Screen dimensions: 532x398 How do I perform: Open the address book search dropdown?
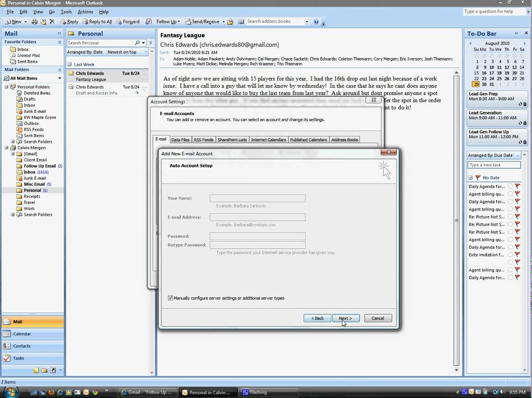click(307, 22)
